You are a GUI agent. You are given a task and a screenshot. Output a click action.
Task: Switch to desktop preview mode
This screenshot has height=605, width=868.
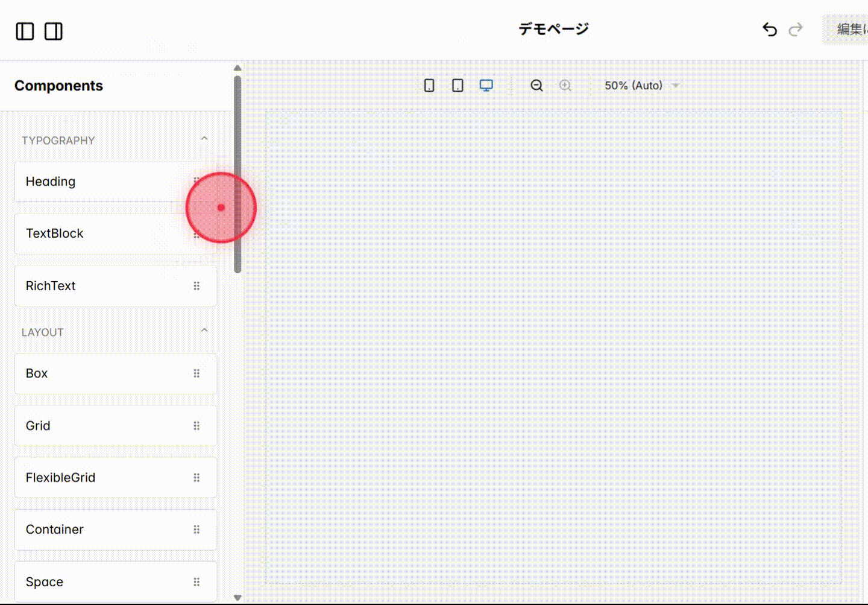coord(486,85)
